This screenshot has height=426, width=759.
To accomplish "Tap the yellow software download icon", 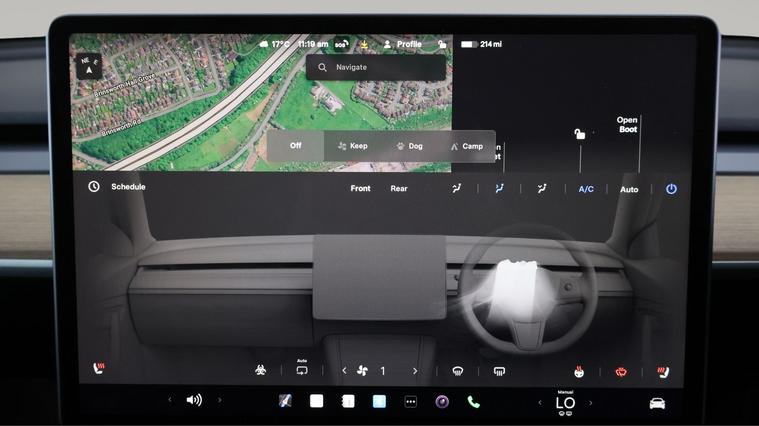I will coord(364,45).
